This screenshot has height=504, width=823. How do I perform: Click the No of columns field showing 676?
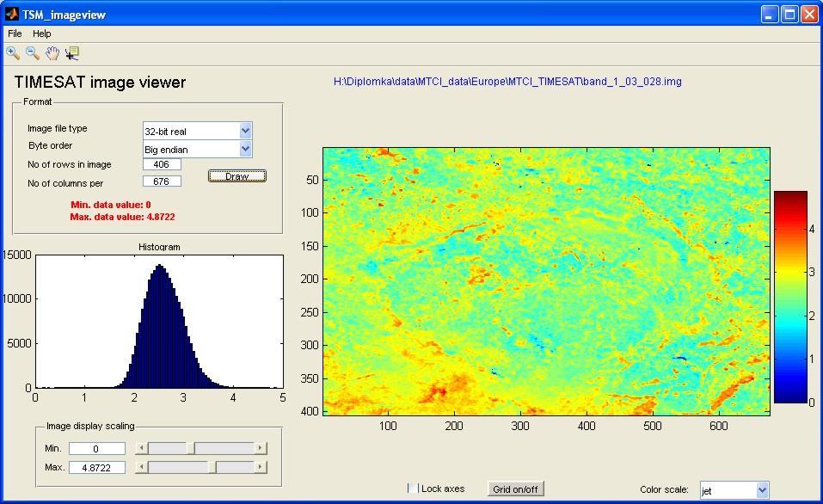click(x=162, y=181)
